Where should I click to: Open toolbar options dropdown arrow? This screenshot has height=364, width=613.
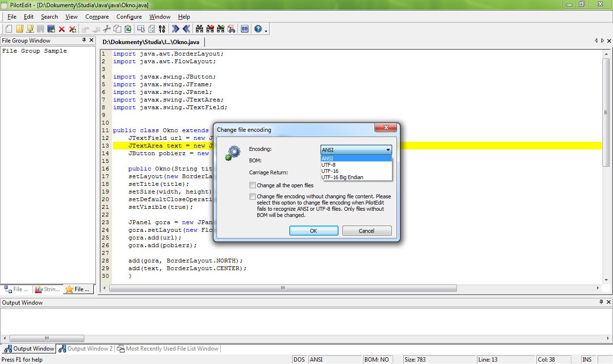click(x=266, y=31)
